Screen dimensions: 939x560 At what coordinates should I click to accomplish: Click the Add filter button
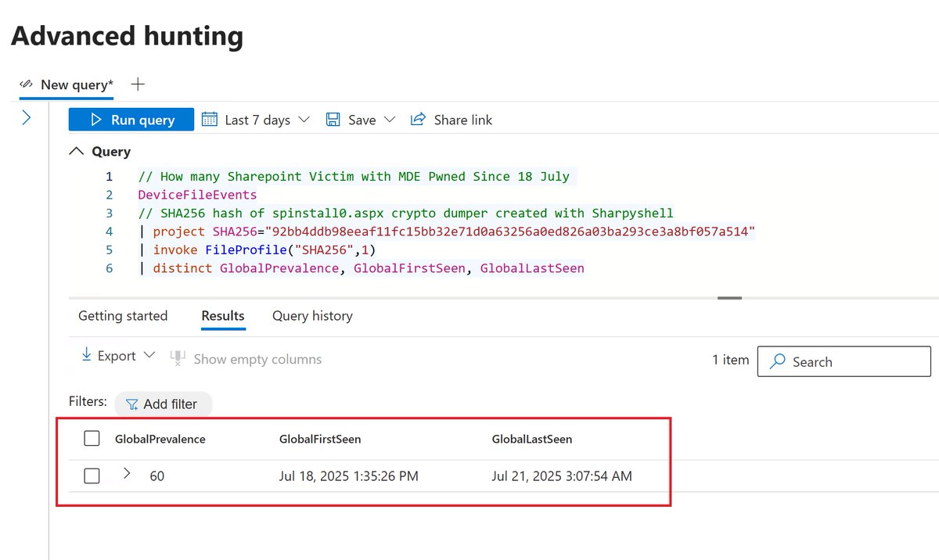163,404
